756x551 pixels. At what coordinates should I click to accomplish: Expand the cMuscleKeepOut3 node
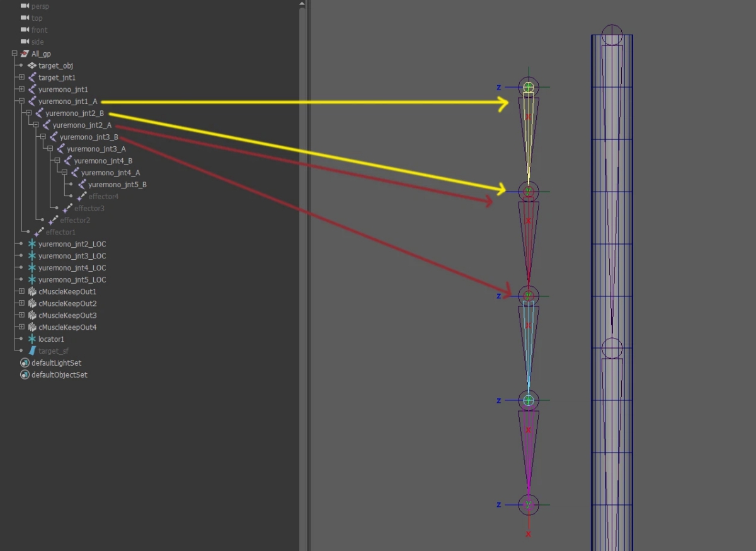click(21, 315)
